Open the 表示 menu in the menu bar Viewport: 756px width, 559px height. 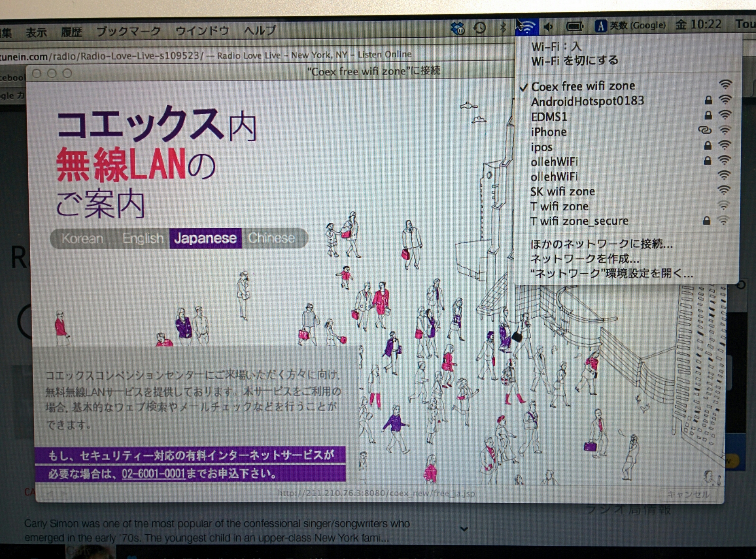point(36,32)
